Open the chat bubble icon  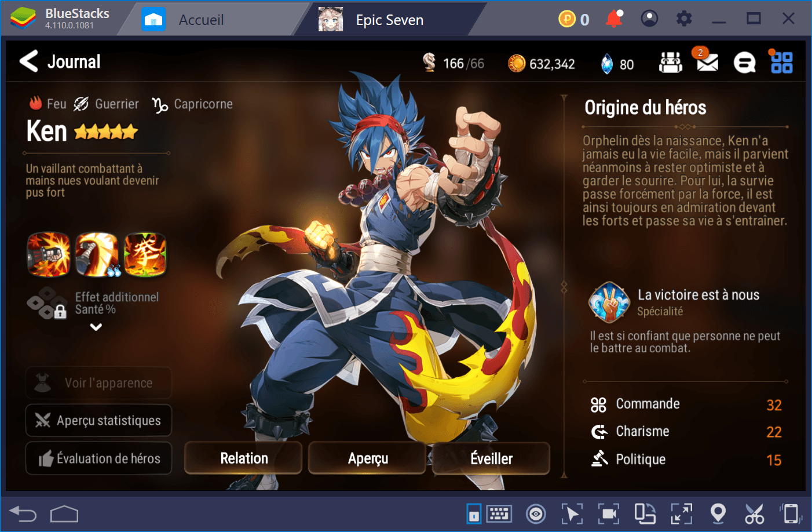(744, 63)
